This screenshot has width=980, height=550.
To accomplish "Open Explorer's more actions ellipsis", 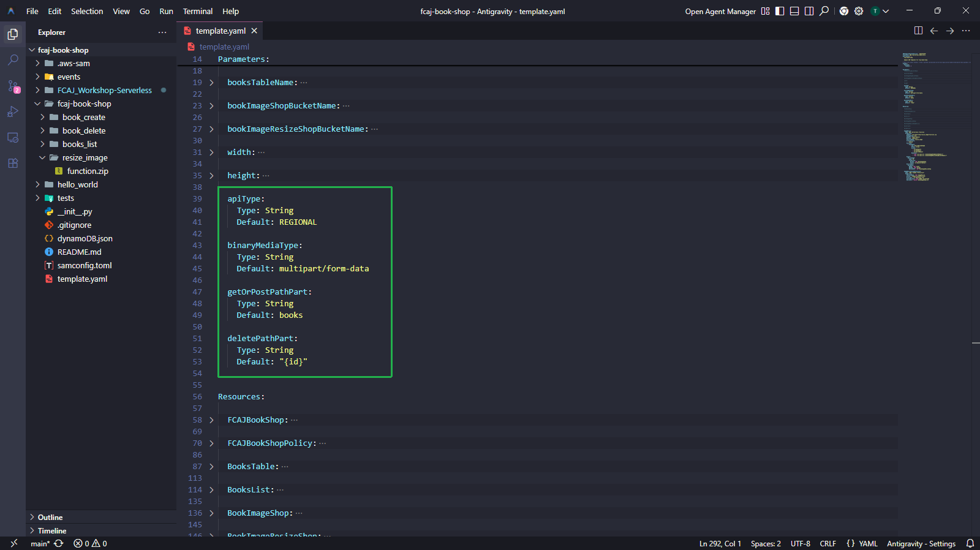I will coord(162,32).
